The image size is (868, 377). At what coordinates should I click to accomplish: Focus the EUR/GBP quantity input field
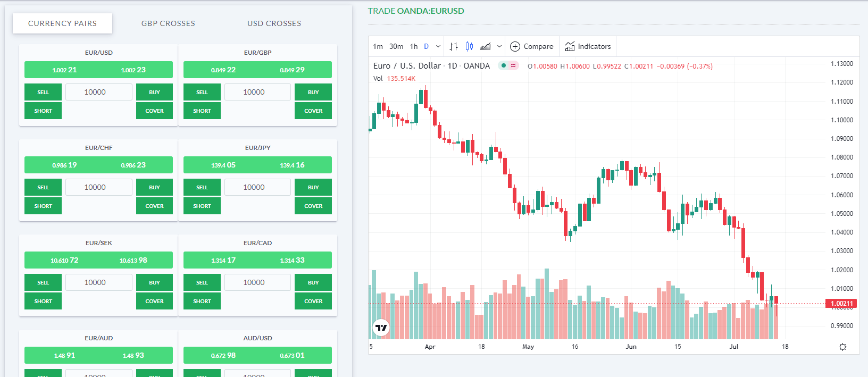[258, 92]
